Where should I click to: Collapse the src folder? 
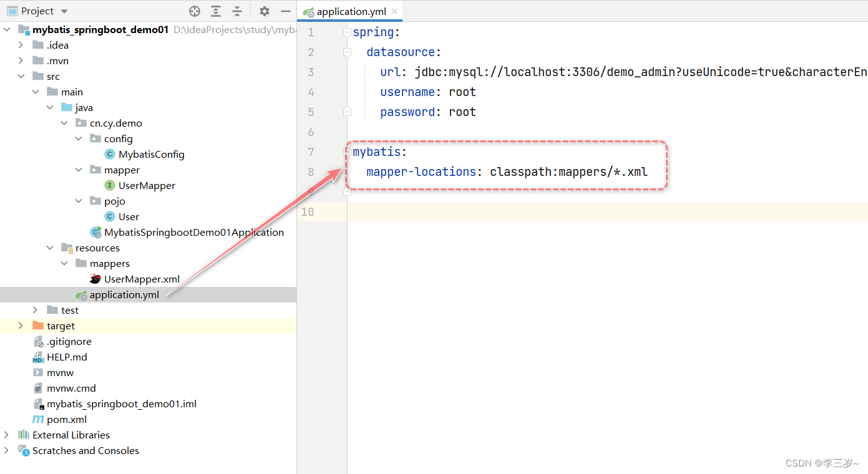(x=21, y=76)
